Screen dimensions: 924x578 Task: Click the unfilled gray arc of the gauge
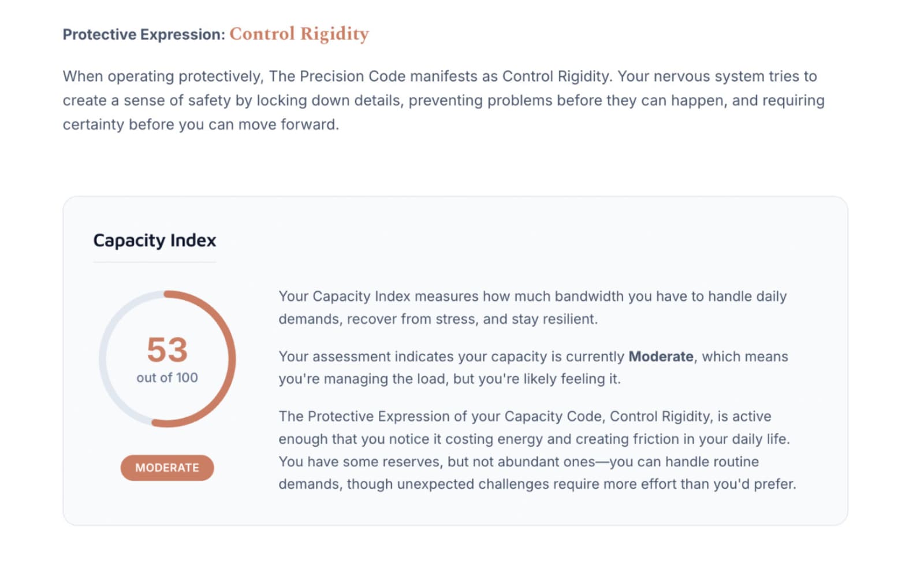pyautogui.click(x=104, y=358)
